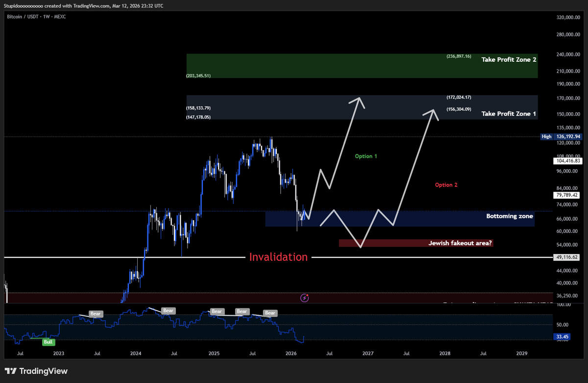Click the purple lightning bolt event icon
The height and width of the screenshot is (383, 588).
coord(305,297)
